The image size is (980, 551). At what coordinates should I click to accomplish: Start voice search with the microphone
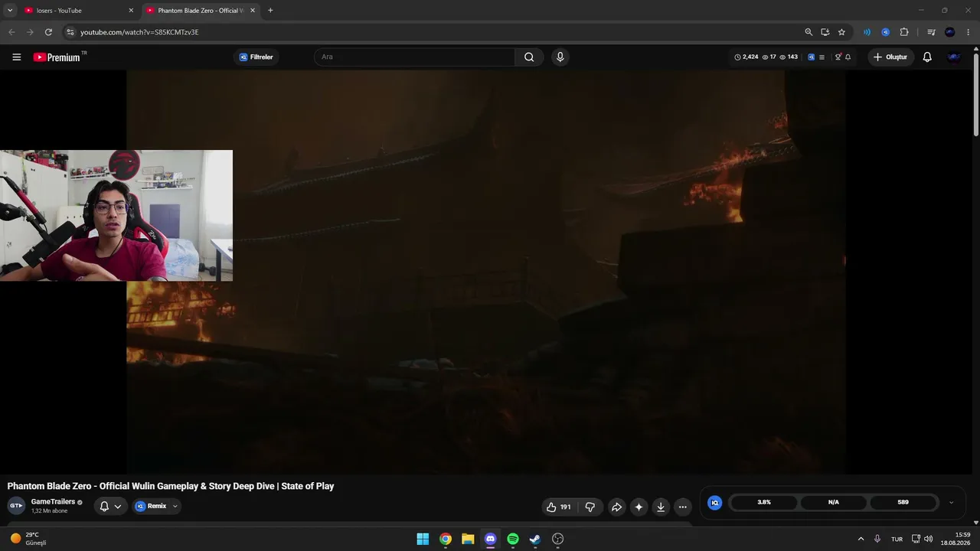coord(560,57)
